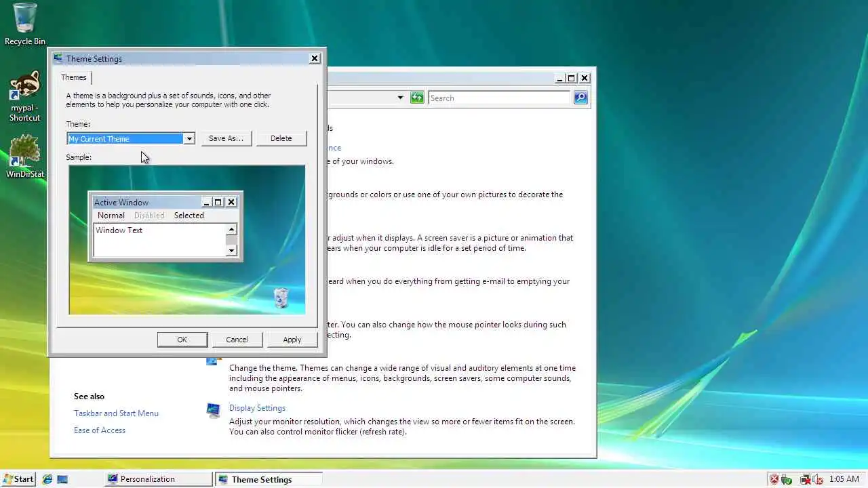
Task: Open the Ease of Access link
Action: click(100, 430)
